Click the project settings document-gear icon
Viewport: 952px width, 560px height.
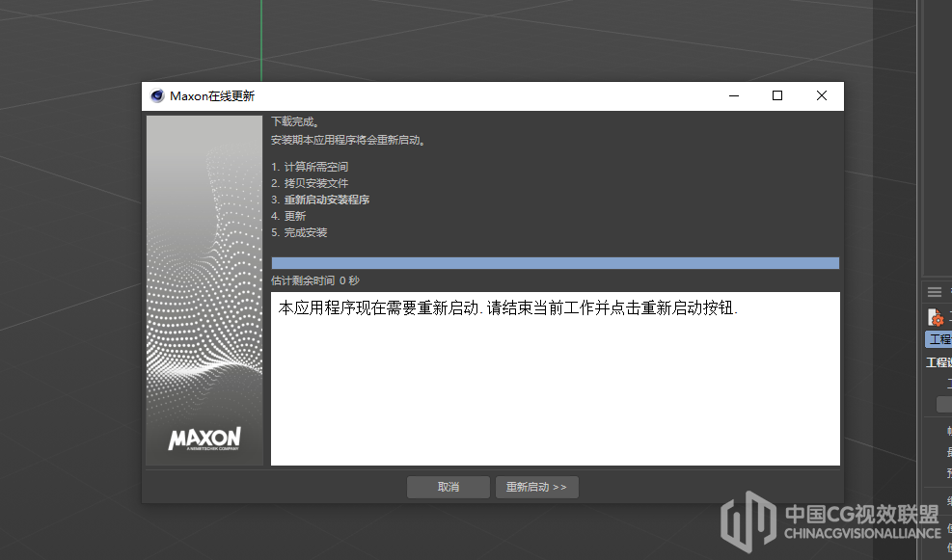(936, 317)
